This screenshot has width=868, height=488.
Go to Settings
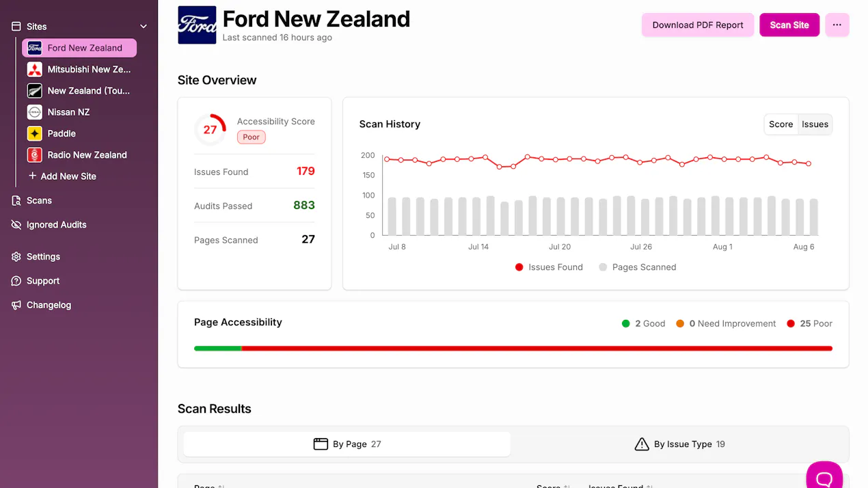point(43,256)
